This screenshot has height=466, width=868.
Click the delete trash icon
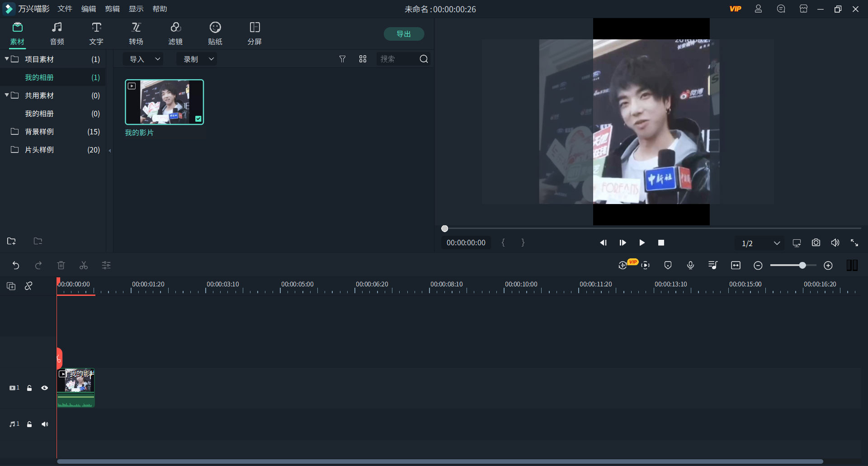click(61, 266)
